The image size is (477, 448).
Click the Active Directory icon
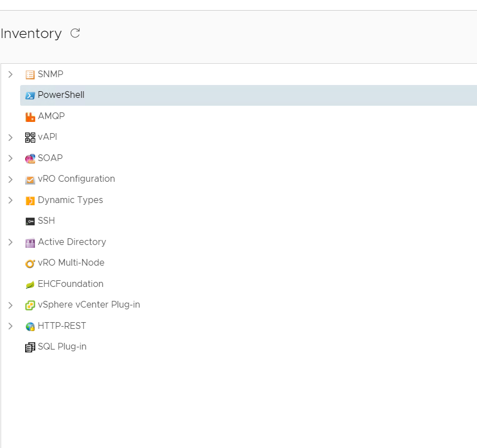click(x=30, y=242)
